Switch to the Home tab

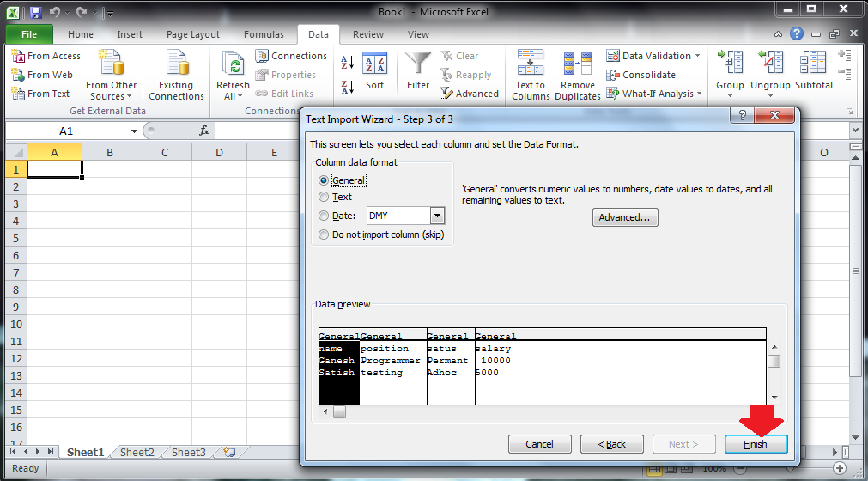coord(80,34)
